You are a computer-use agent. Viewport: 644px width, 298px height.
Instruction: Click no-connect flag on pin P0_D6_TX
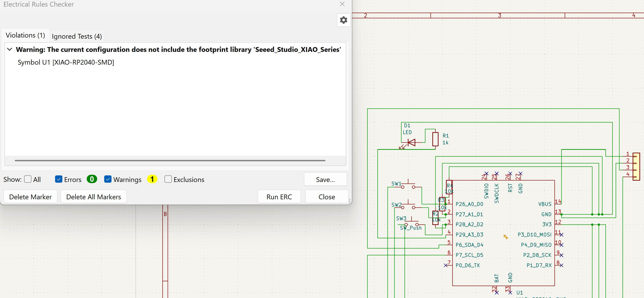446,265
